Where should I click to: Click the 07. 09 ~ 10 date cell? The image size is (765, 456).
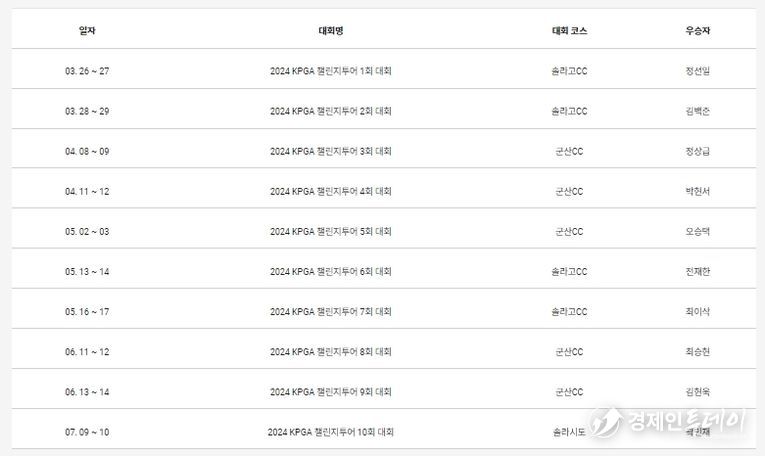pos(87,432)
